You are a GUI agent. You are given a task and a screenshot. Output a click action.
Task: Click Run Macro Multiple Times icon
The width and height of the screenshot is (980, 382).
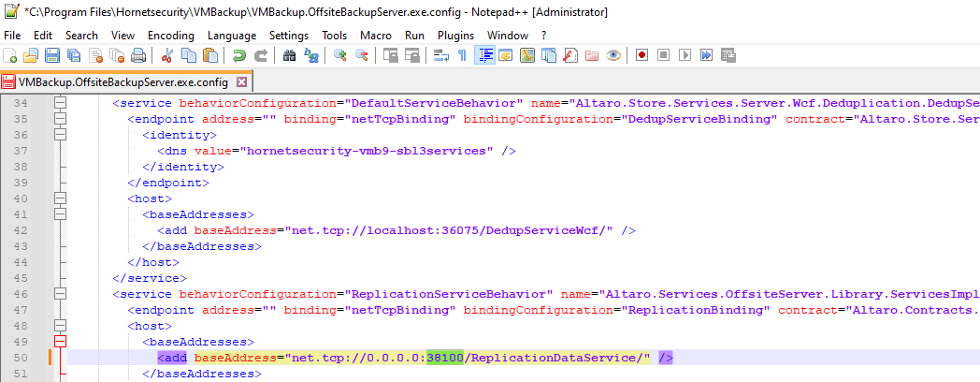706,56
